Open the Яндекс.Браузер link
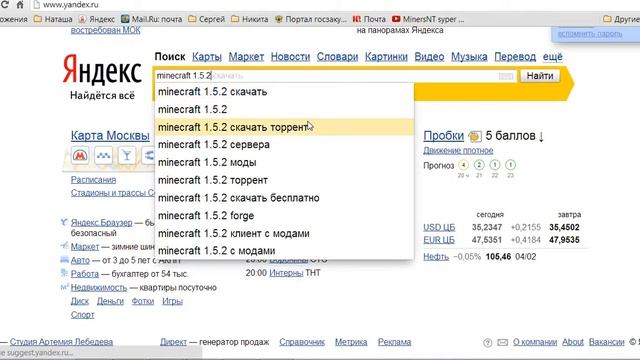 point(102,223)
